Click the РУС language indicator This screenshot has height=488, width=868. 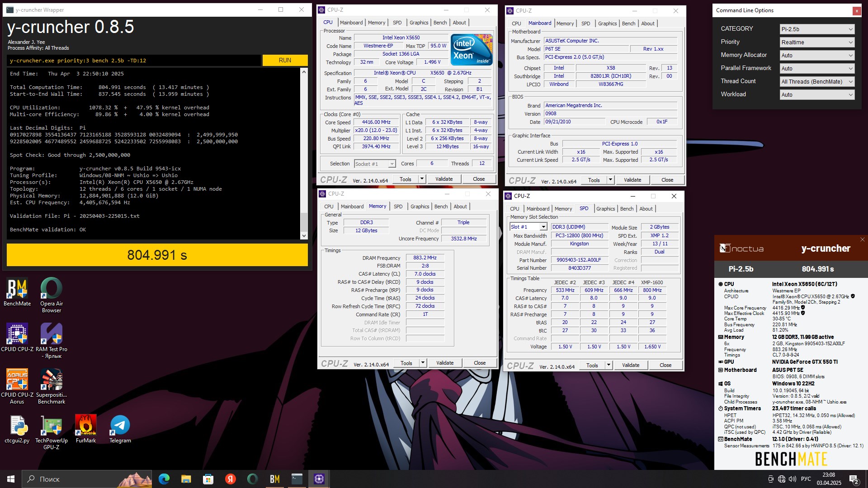806,479
